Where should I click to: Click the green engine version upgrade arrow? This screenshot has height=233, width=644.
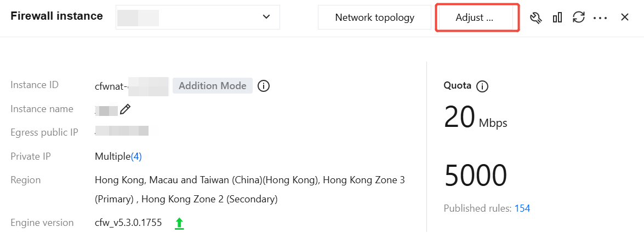tap(179, 224)
